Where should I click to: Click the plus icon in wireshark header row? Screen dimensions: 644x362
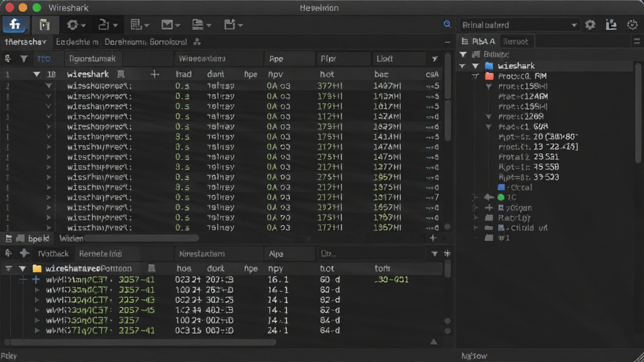[x=155, y=74]
